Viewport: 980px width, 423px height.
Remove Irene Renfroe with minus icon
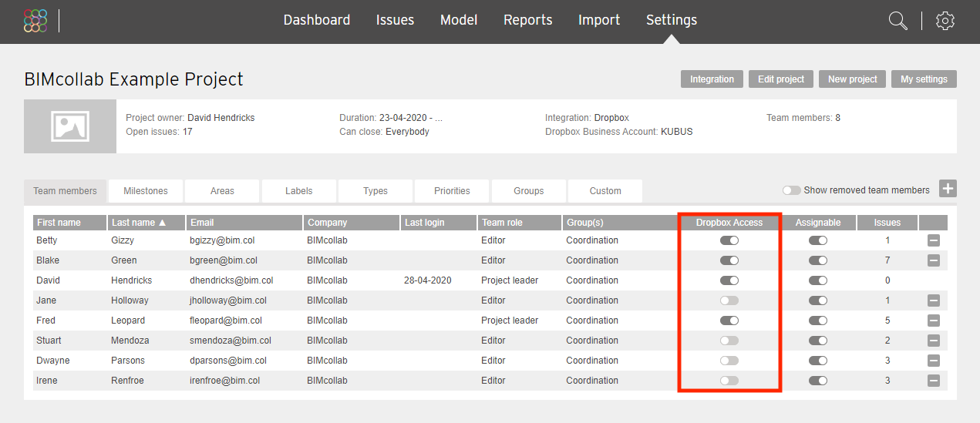coord(934,381)
